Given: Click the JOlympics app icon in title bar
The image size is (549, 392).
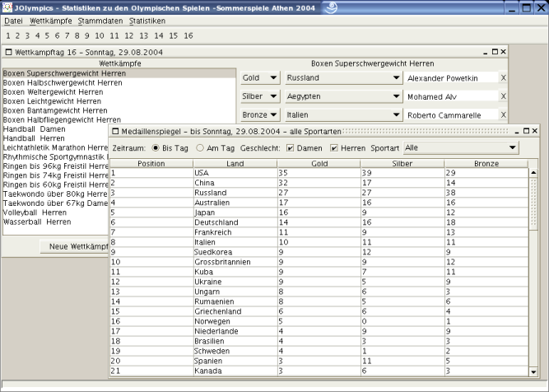Looking at the screenshot, I should coord(7,7).
